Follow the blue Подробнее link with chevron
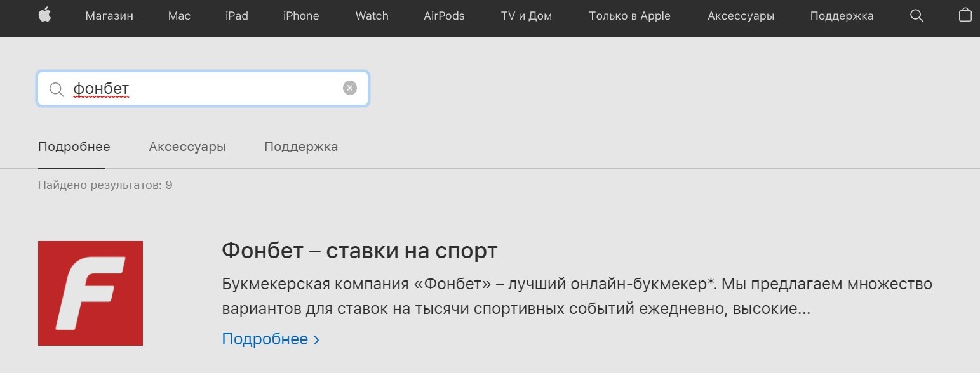The width and height of the screenshot is (980, 373). 271,339
